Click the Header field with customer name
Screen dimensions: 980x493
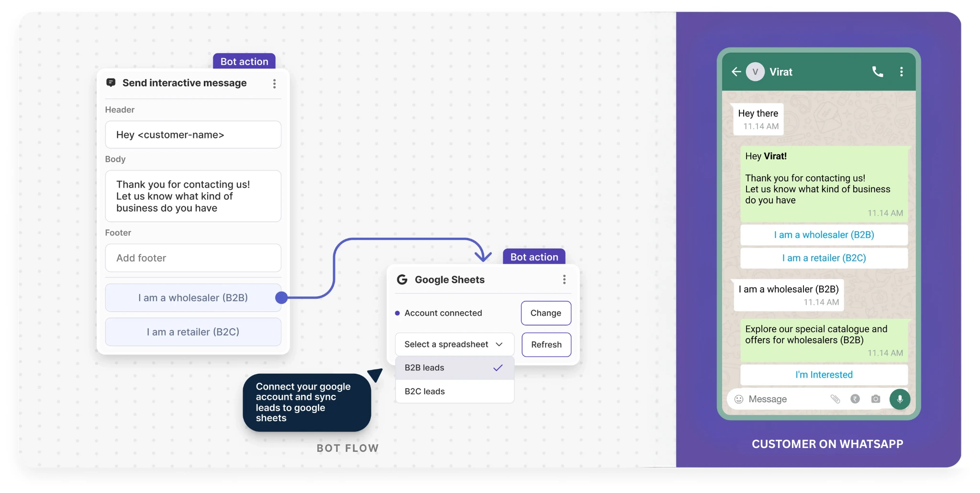point(193,135)
